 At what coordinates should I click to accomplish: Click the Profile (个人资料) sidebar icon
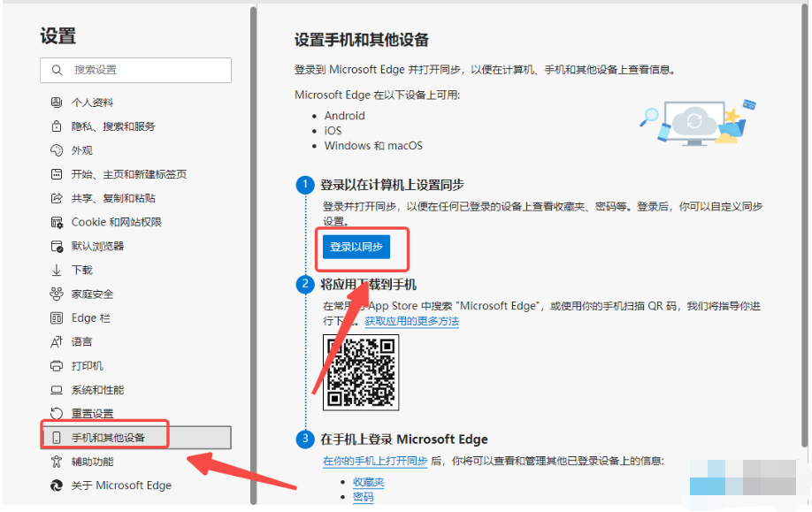[57, 103]
